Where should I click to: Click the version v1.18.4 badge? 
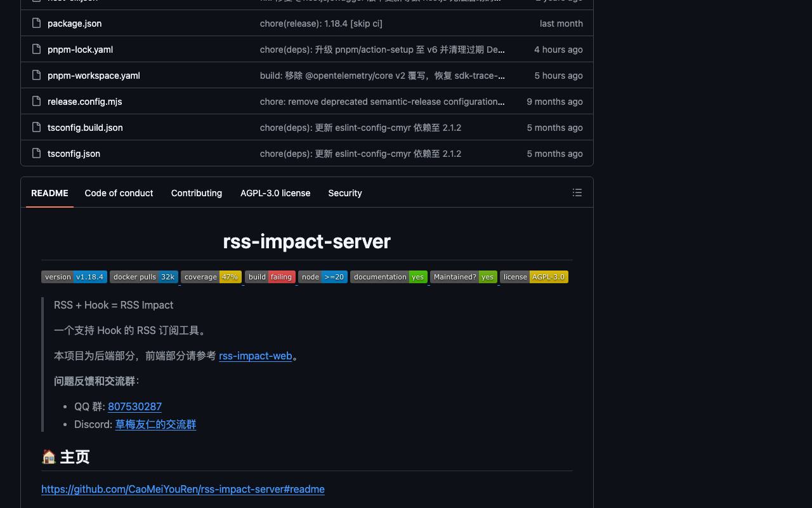coord(74,277)
